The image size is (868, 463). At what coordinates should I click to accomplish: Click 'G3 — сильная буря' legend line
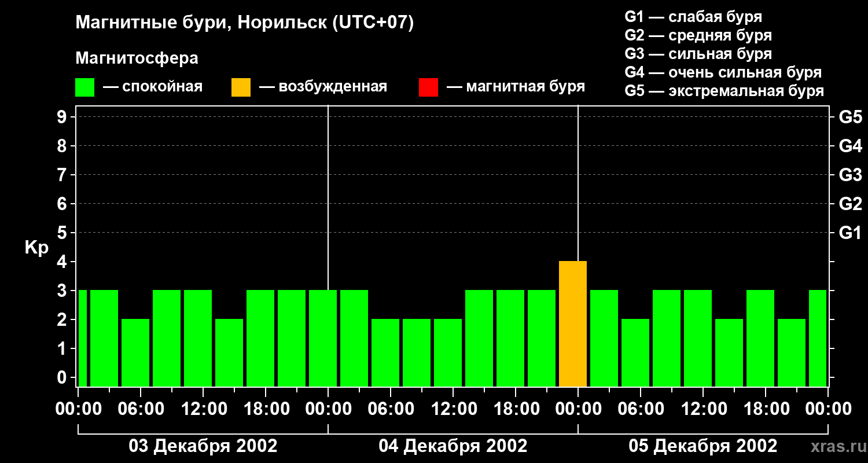coord(698,54)
